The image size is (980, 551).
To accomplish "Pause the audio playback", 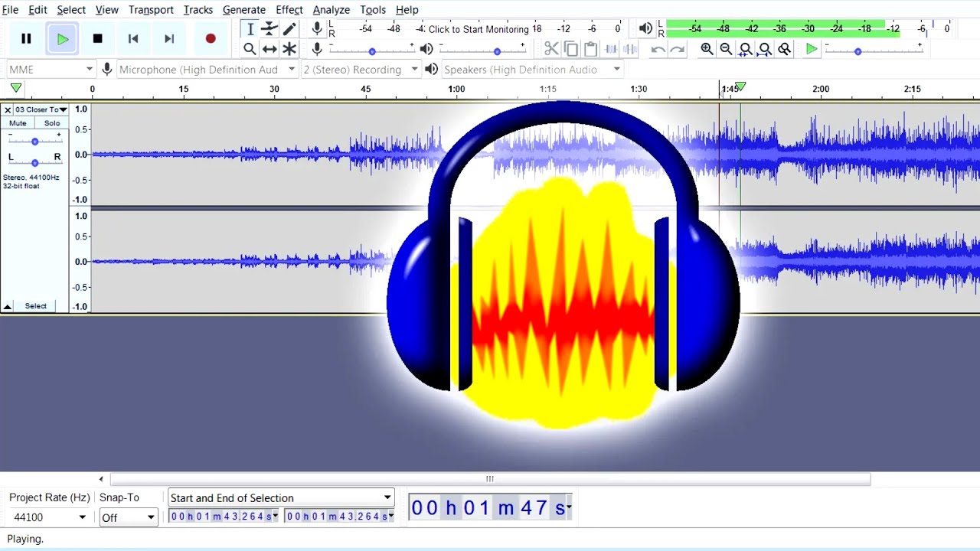I will coord(26,38).
